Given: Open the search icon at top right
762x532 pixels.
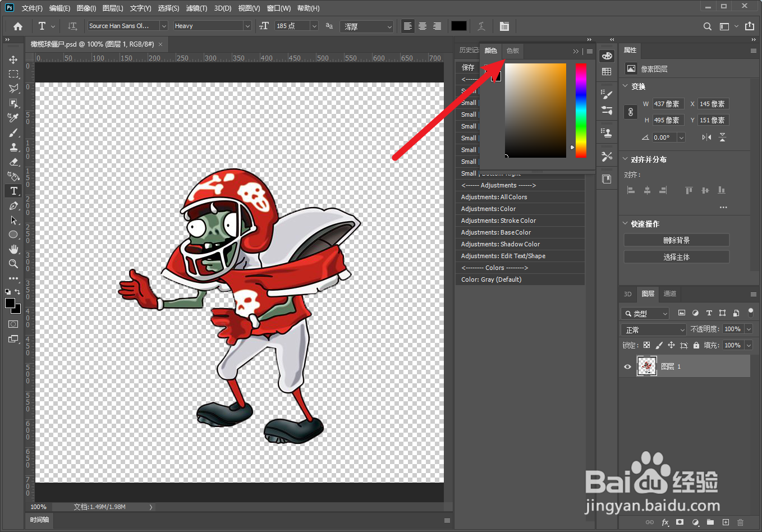Looking at the screenshot, I should pyautogui.click(x=708, y=26).
